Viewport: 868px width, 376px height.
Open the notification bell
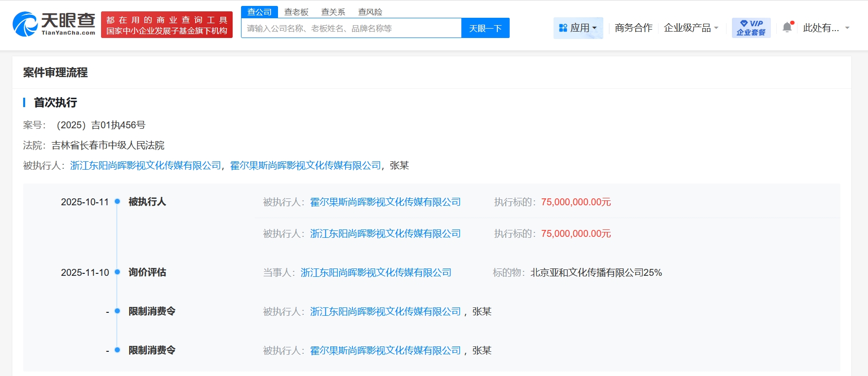click(787, 28)
